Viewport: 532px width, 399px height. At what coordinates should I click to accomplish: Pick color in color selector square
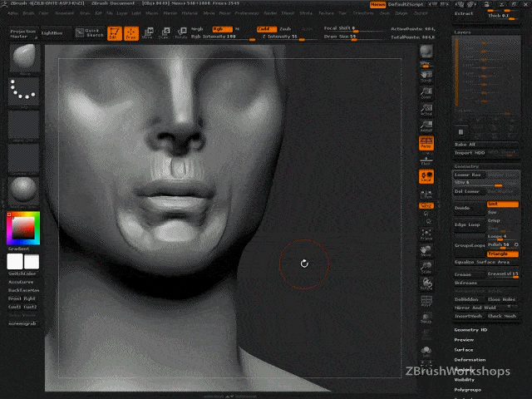(x=23, y=228)
